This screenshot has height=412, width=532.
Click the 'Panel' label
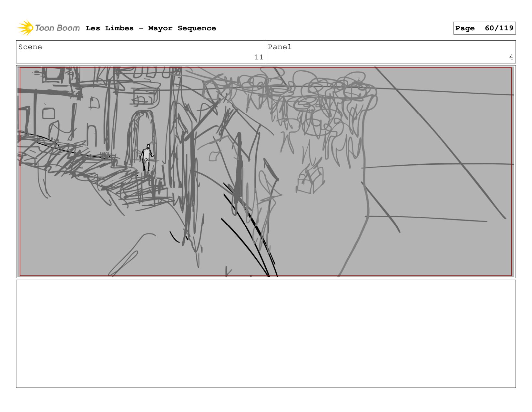tap(280, 47)
